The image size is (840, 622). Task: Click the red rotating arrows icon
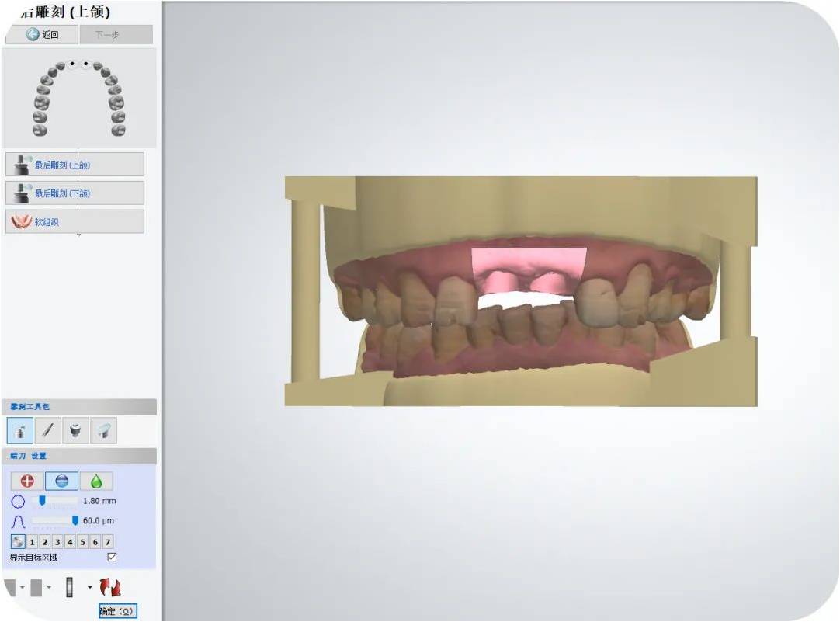[x=110, y=588]
